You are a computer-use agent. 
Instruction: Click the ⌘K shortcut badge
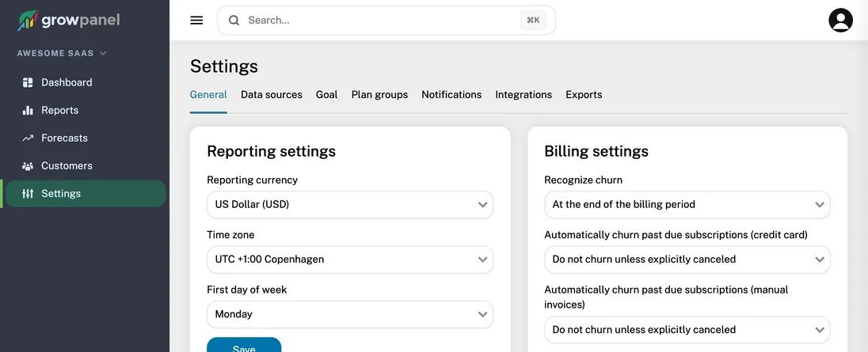tap(533, 21)
